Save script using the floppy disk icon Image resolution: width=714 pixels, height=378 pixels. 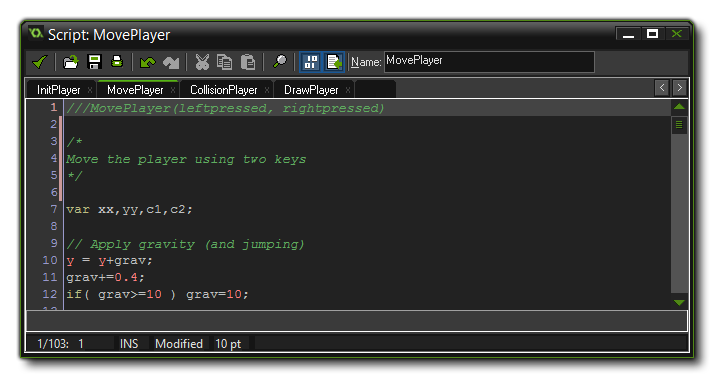[x=94, y=62]
